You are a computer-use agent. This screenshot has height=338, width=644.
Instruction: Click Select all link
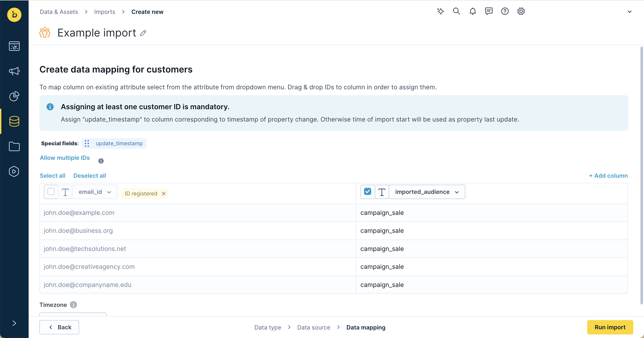click(53, 176)
